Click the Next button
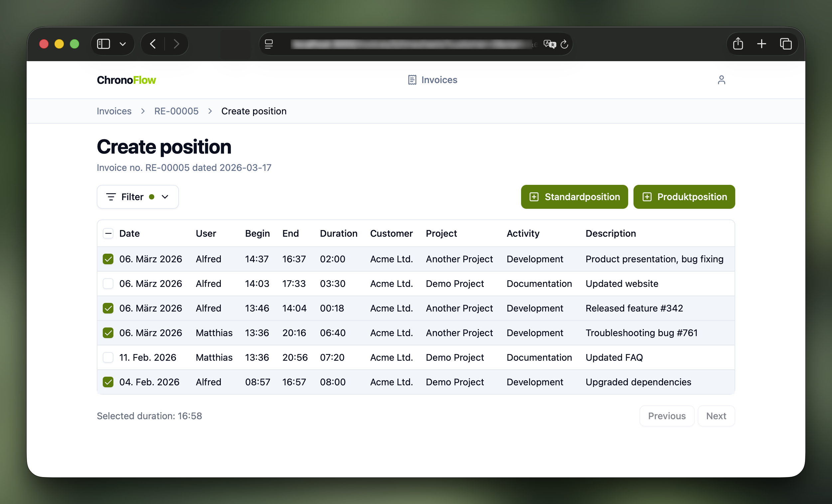Image resolution: width=832 pixels, height=504 pixels. [x=716, y=416]
